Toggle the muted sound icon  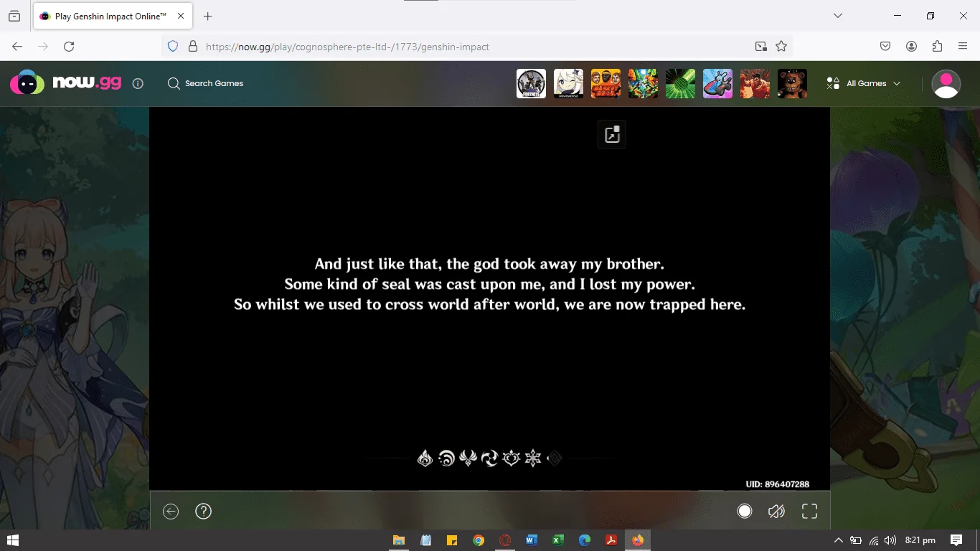tap(776, 511)
